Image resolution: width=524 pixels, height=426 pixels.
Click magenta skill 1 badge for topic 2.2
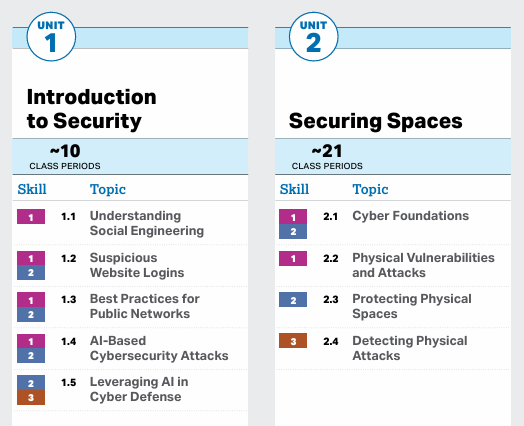293,259
